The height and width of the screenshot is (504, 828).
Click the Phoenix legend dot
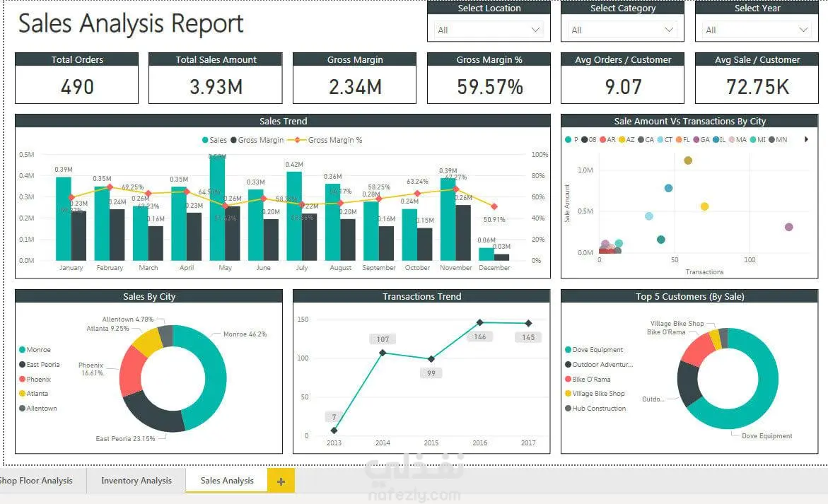coord(22,380)
